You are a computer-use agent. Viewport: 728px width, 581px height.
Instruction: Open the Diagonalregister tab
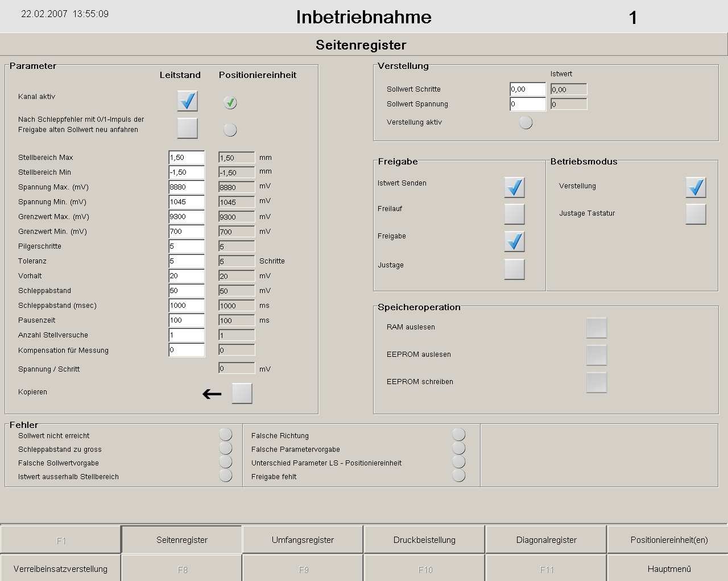(546, 539)
